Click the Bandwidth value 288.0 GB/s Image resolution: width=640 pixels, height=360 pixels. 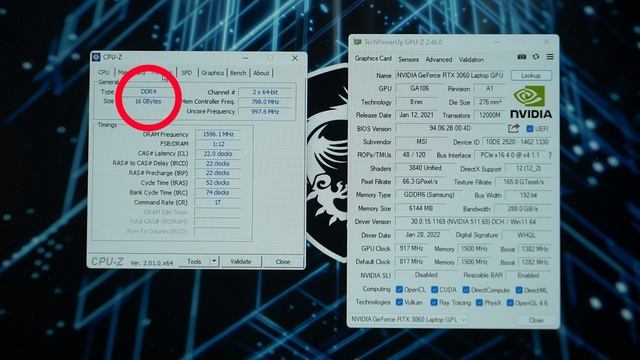click(523, 209)
